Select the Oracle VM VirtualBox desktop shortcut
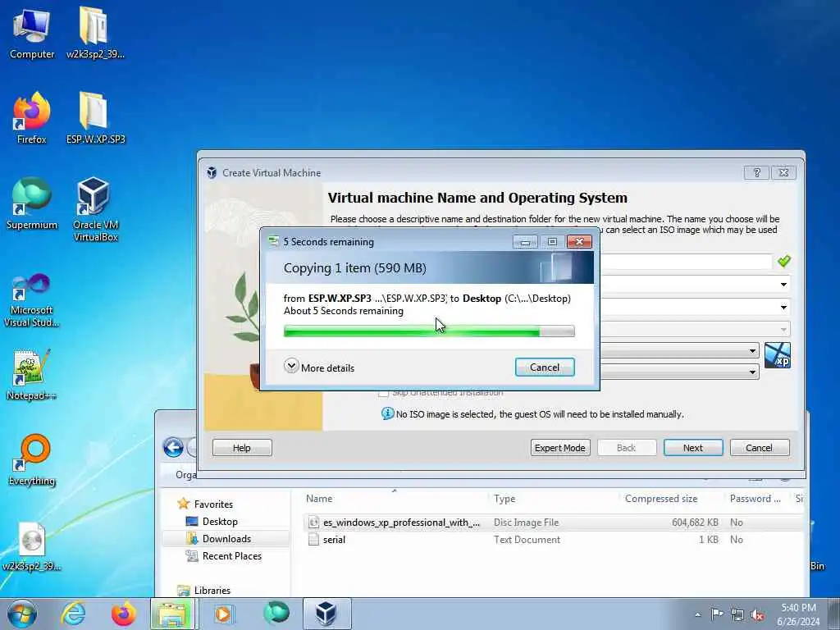This screenshot has height=630, width=840. pos(95,209)
